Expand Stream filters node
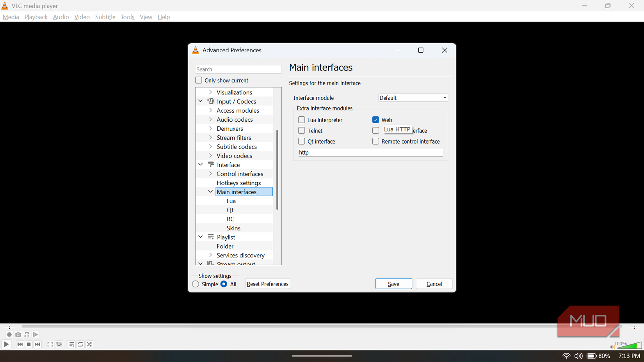 (x=210, y=137)
